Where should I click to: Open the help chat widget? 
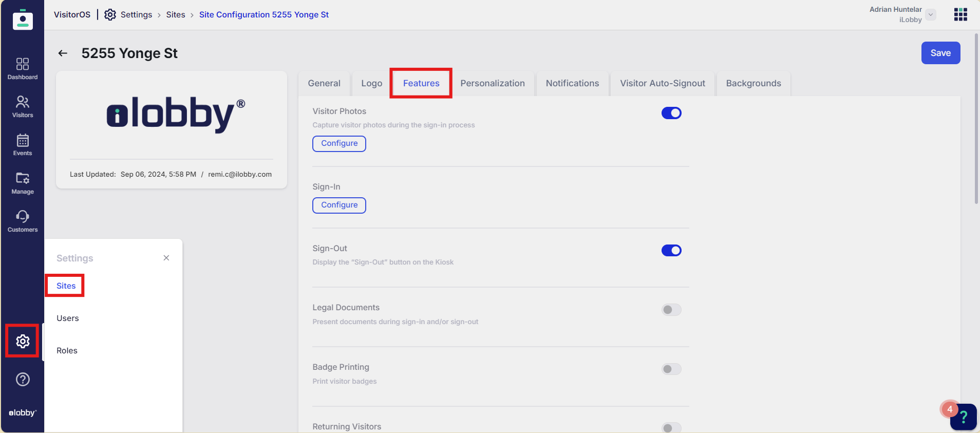pos(963,417)
